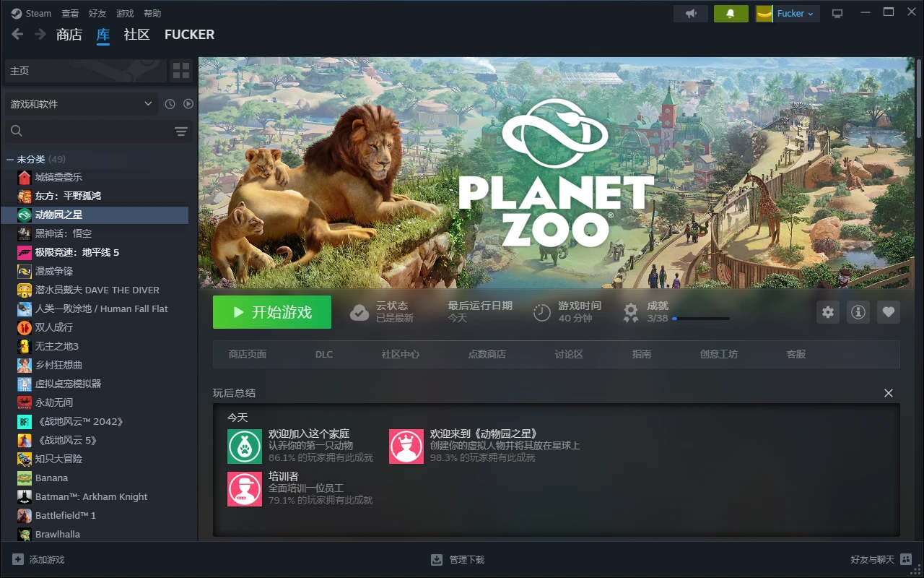Viewport: 924px width, 578px height.
Task: Select 无主之地3 game icon
Action: pyautogui.click(x=25, y=346)
